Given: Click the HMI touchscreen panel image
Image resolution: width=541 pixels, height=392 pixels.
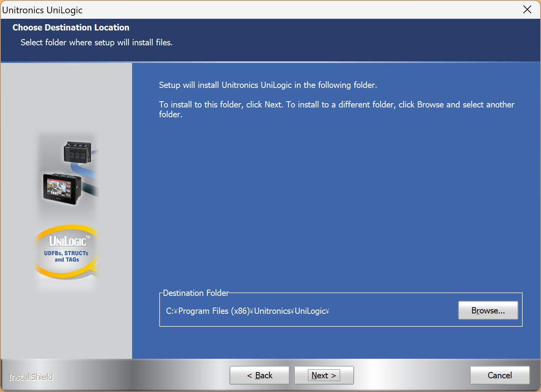Looking at the screenshot, I should pos(62,189).
